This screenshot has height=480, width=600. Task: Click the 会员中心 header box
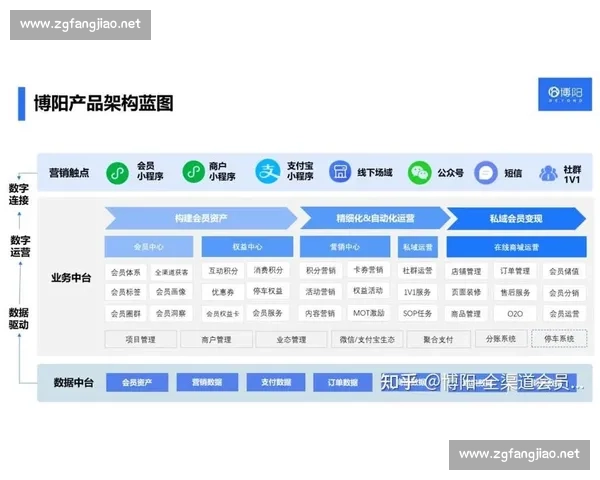(x=149, y=246)
